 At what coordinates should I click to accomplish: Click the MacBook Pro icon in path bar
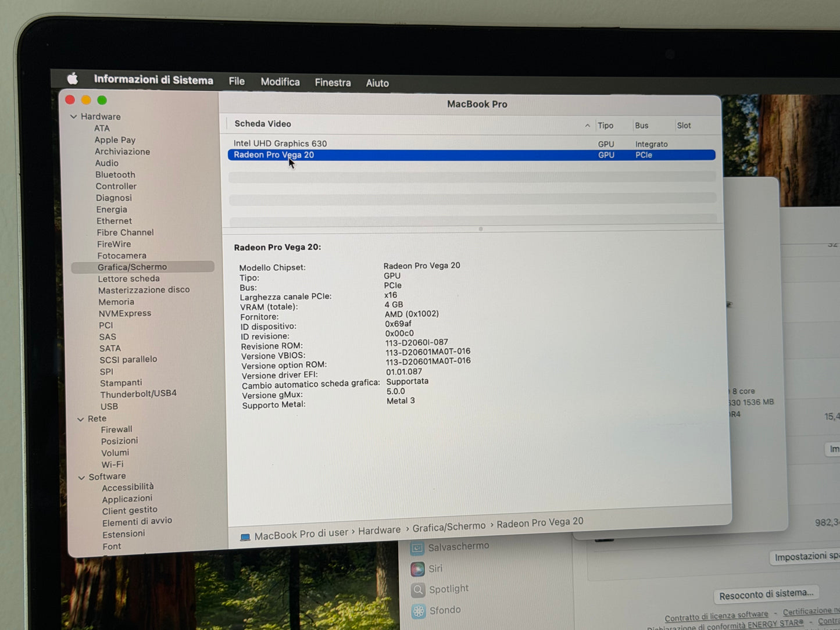point(245,537)
